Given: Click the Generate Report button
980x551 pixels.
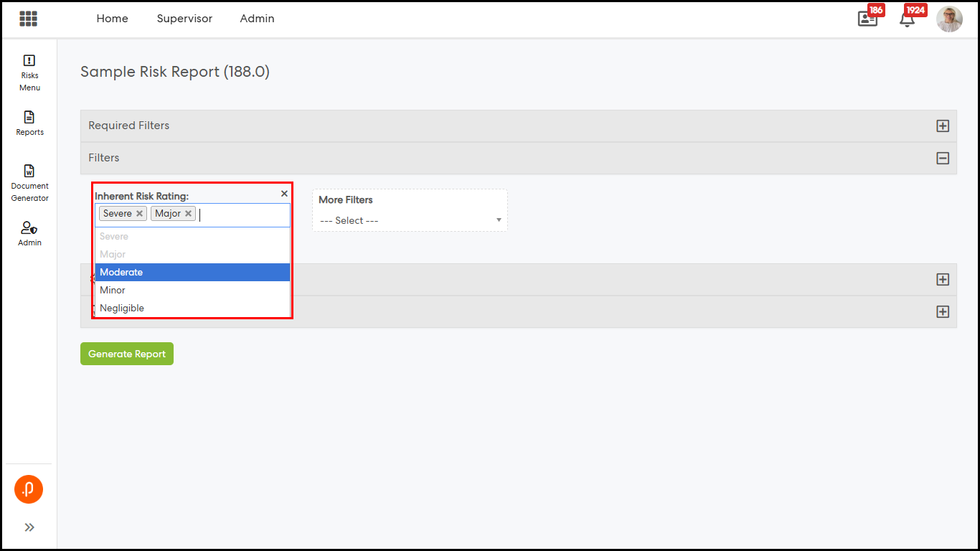Looking at the screenshot, I should click(127, 354).
